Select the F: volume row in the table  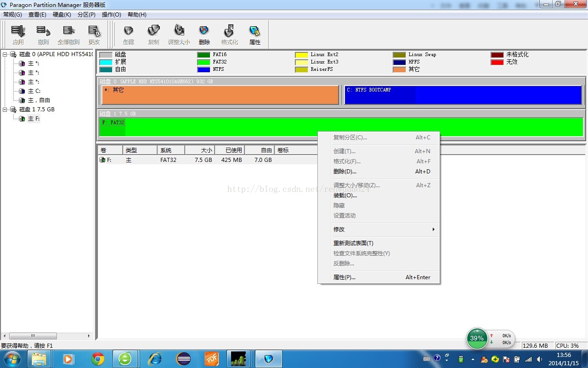click(x=208, y=160)
